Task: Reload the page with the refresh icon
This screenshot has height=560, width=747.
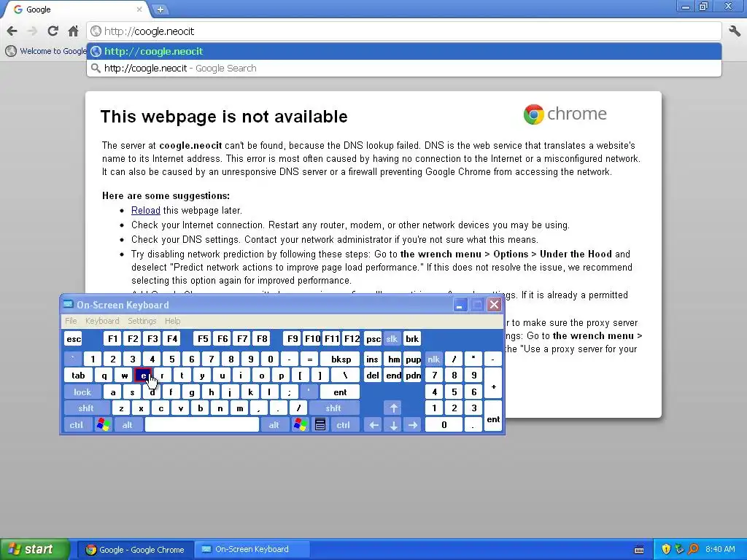Action: point(53,31)
